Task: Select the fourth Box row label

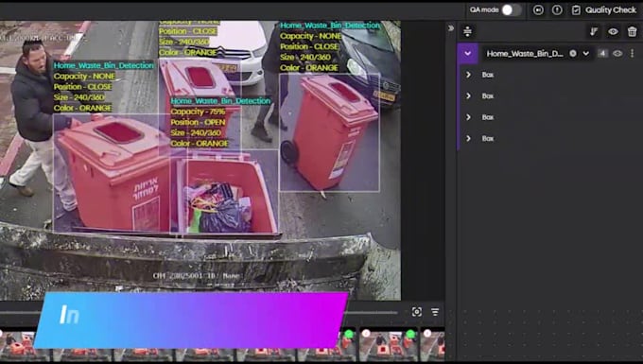Action: tap(488, 139)
